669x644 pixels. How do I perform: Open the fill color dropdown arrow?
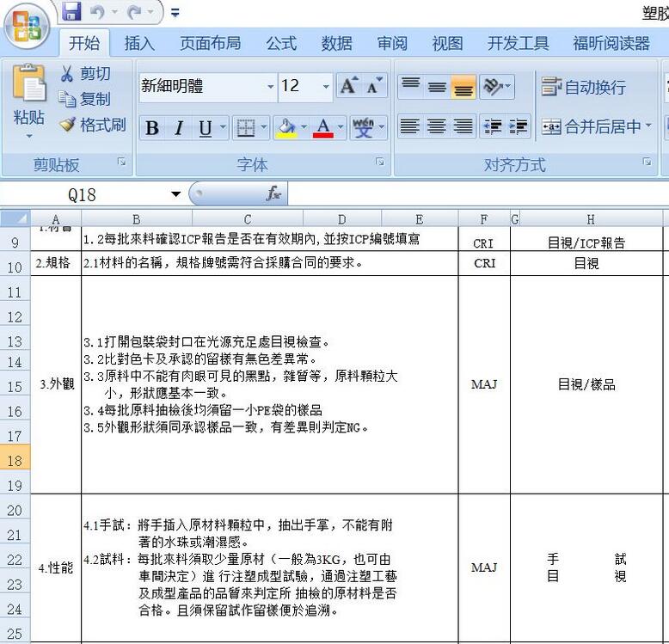click(x=304, y=127)
